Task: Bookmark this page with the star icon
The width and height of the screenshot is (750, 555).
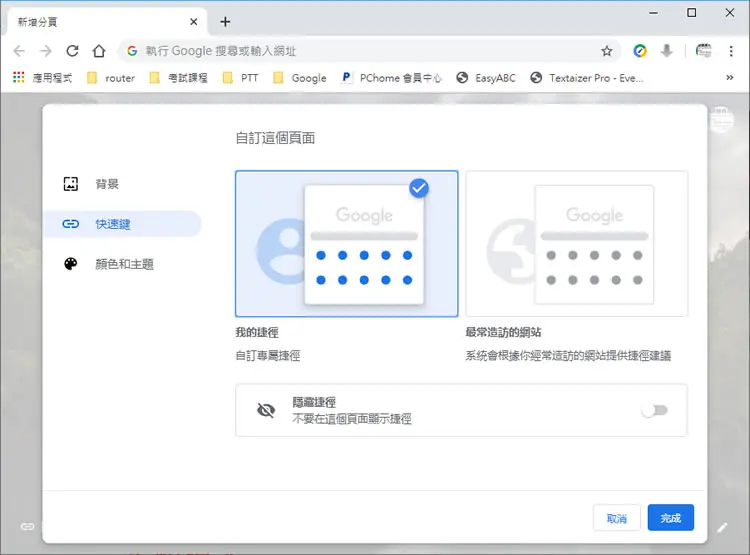Action: click(x=607, y=51)
